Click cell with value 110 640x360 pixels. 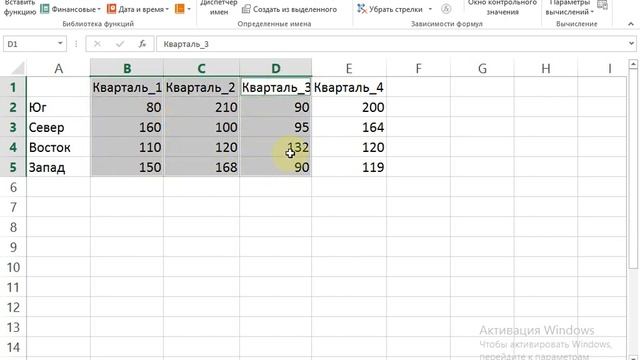click(x=127, y=147)
